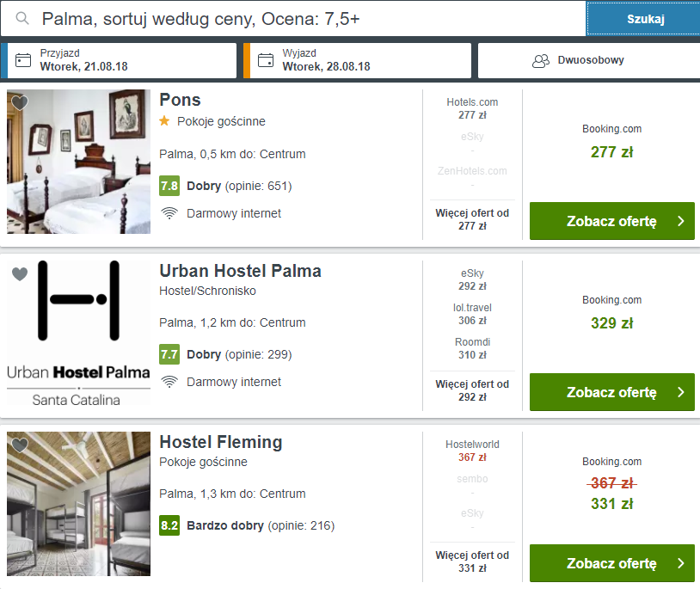Screen dimensions: 700x589
Task: Click Zobacz ofertę for Hostel Fleming
Action: tap(612, 563)
